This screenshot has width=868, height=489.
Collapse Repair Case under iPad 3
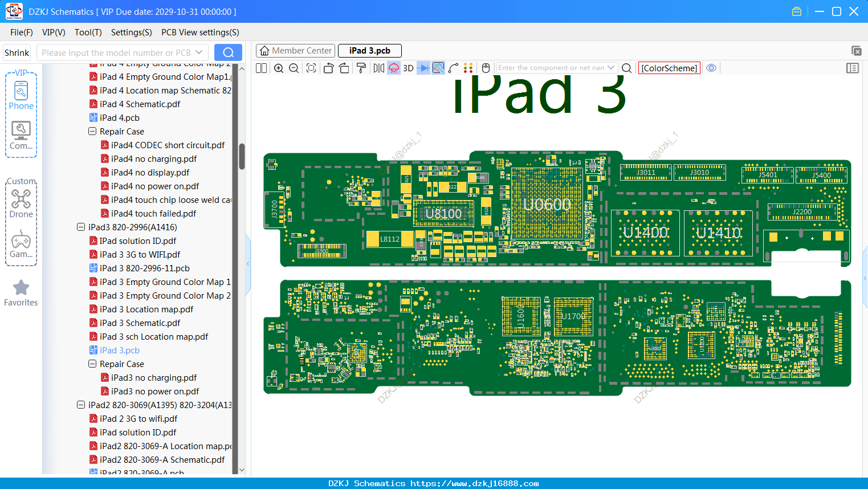92,364
